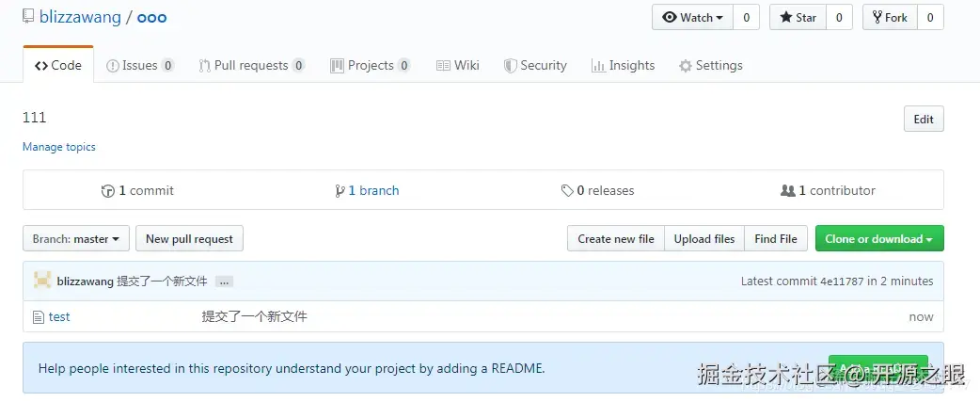Click the releases tag icon
Image resolution: width=980 pixels, height=402 pixels.
click(567, 191)
